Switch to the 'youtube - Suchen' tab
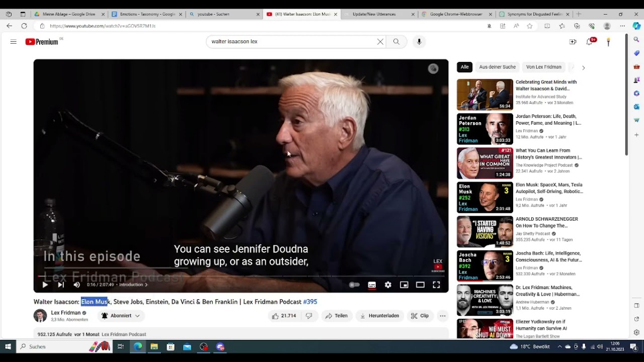 point(223,14)
